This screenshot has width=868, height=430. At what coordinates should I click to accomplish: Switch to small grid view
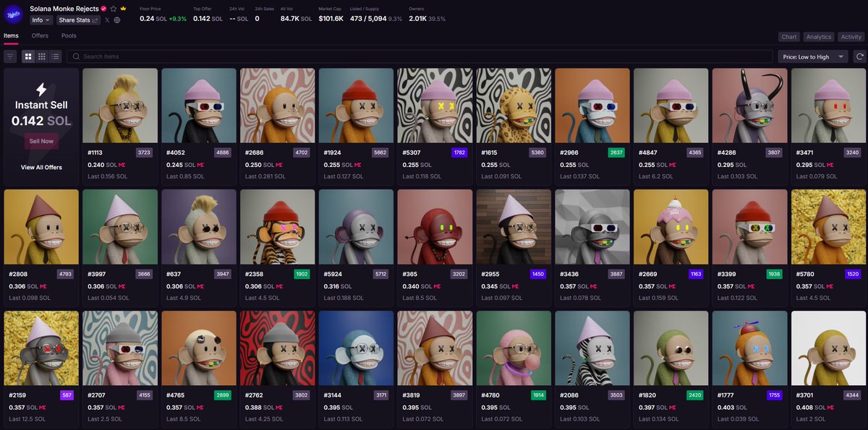[x=42, y=56]
